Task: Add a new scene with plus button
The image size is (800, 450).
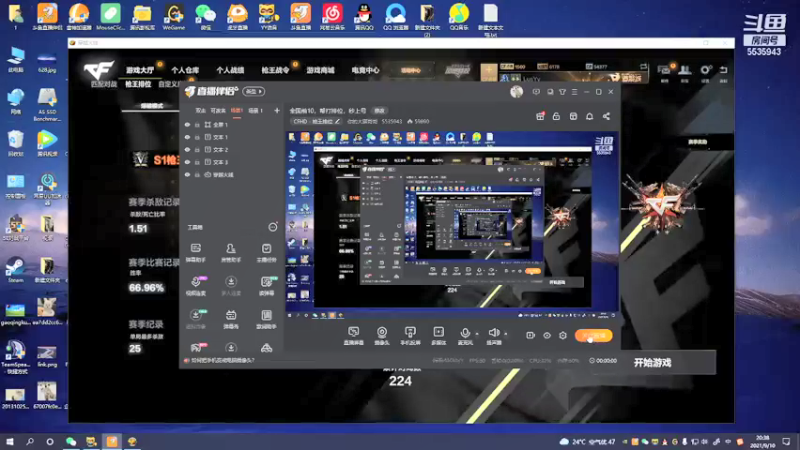Action: [277, 110]
